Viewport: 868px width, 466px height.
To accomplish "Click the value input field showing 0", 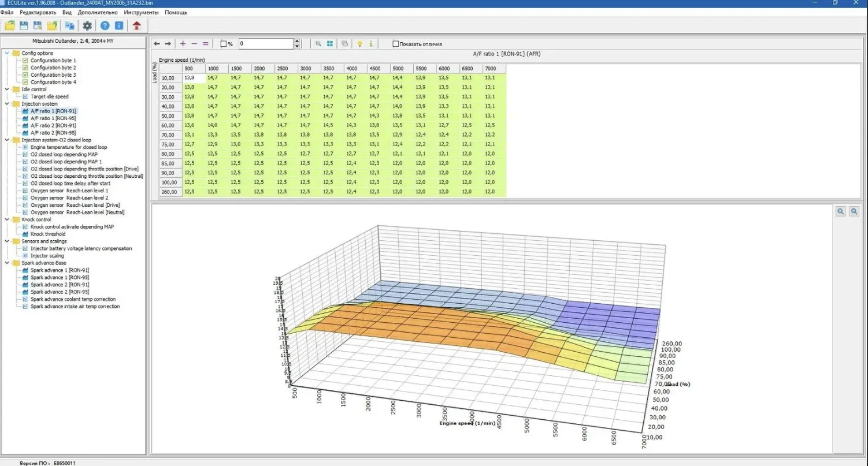I will [266, 44].
